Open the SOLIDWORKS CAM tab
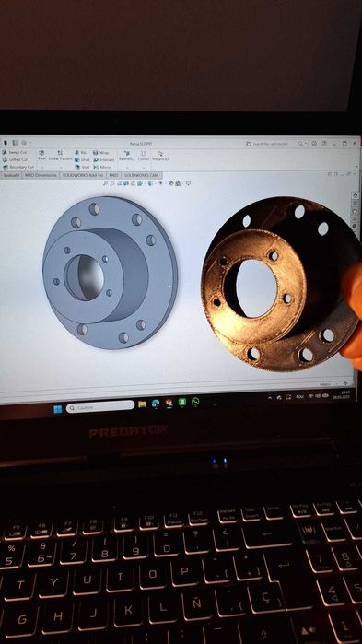Viewport: 362px width, 644px height. click(x=141, y=175)
